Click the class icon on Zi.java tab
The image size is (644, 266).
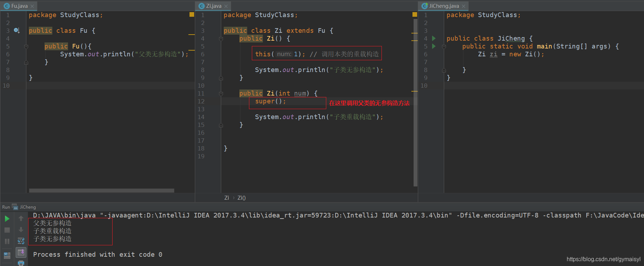coord(201,6)
